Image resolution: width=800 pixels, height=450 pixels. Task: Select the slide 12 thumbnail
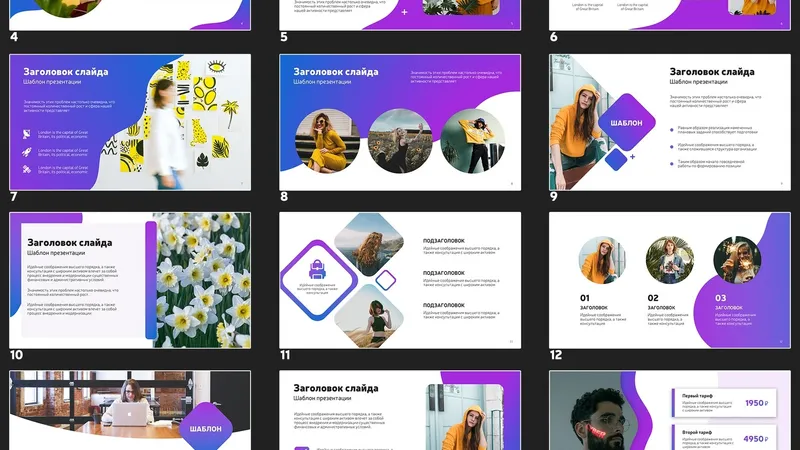tap(670, 281)
